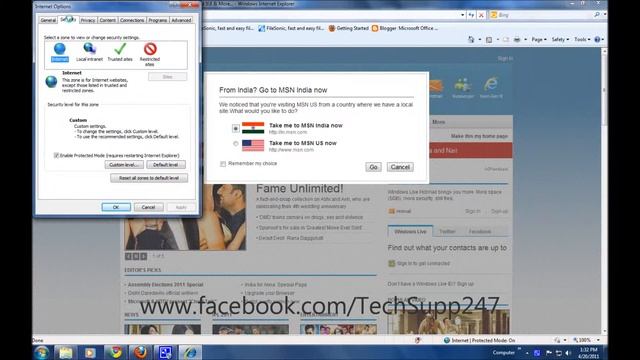Open the Windows Start button
This screenshot has height=360, width=640.
(x=42, y=353)
